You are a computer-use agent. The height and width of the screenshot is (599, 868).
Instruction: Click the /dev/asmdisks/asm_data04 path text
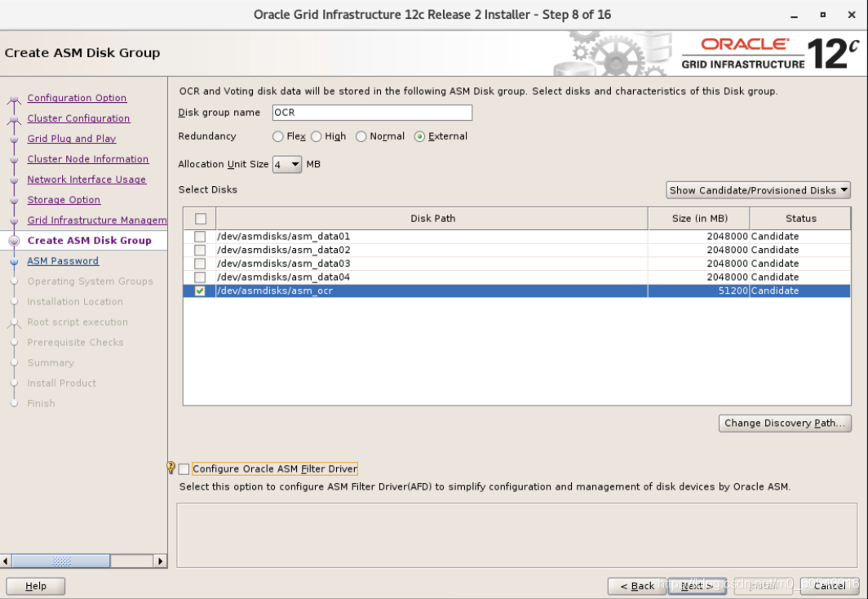click(x=283, y=277)
